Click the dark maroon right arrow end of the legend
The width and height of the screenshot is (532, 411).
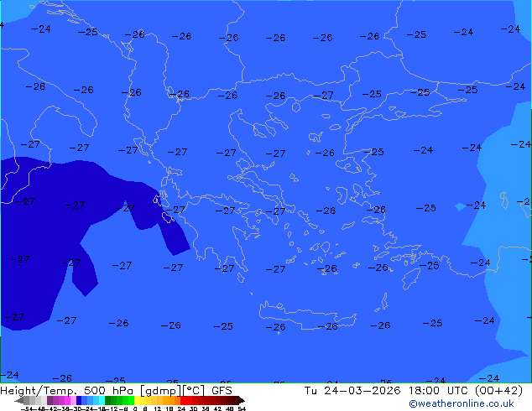(x=242, y=401)
